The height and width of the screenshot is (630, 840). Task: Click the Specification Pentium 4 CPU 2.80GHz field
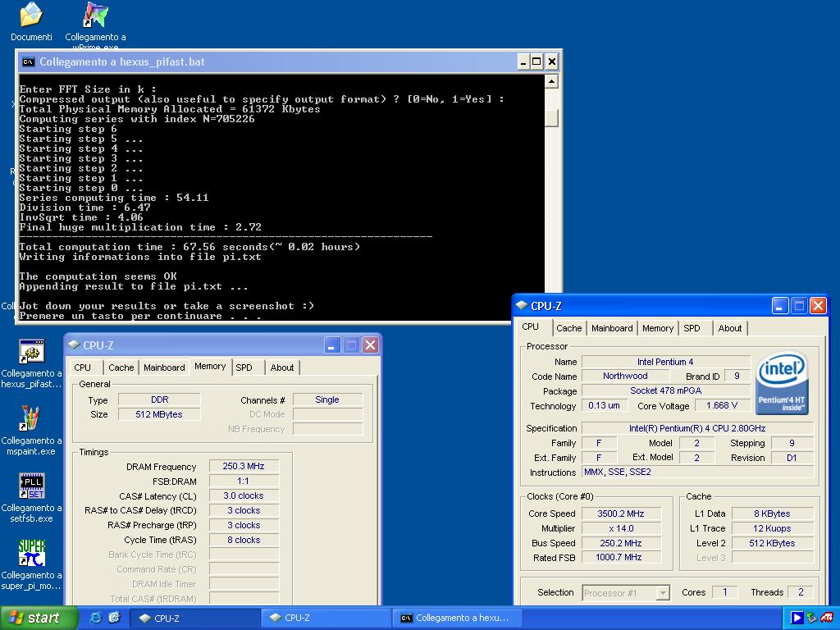pos(697,428)
